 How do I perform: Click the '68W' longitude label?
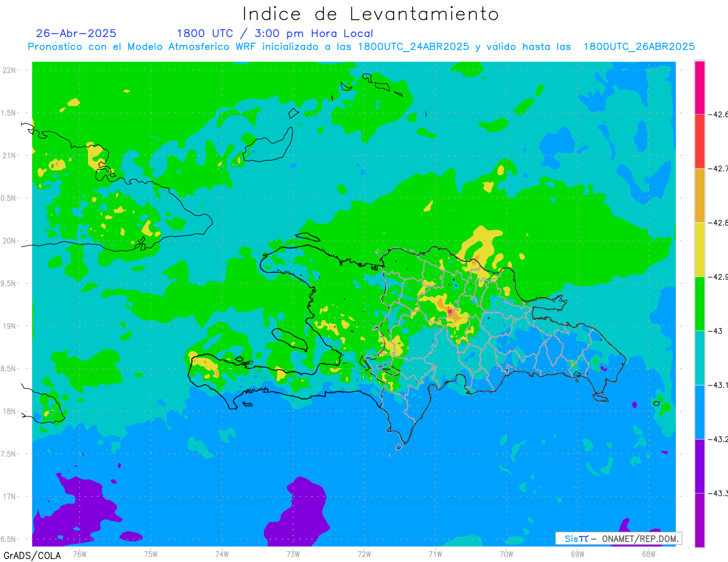point(648,553)
